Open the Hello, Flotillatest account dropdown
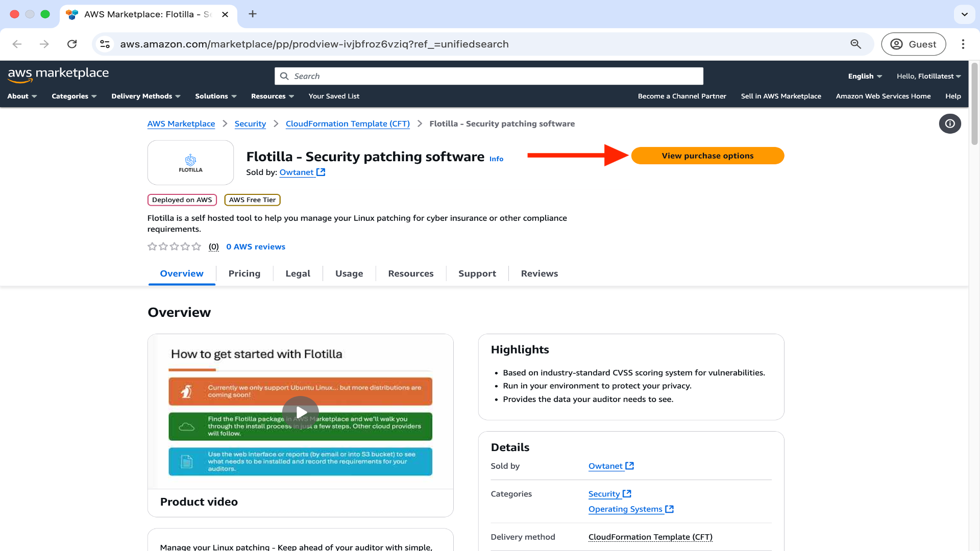The height and width of the screenshot is (551, 980). pyautogui.click(x=928, y=76)
